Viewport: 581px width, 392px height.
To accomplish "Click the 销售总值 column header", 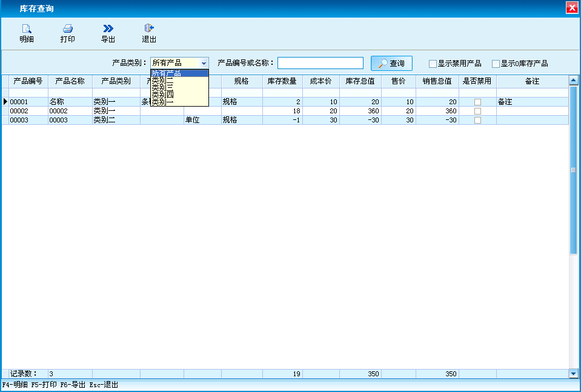I will pyautogui.click(x=437, y=81).
